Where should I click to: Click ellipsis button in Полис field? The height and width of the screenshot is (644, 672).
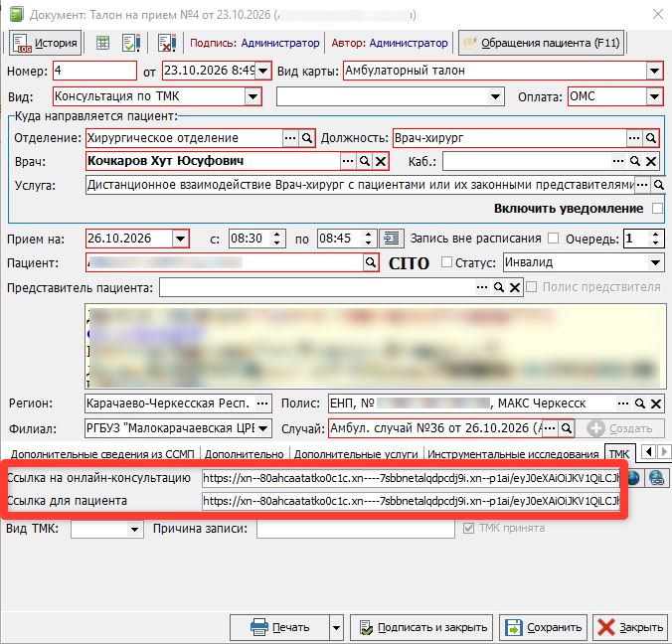tap(623, 403)
